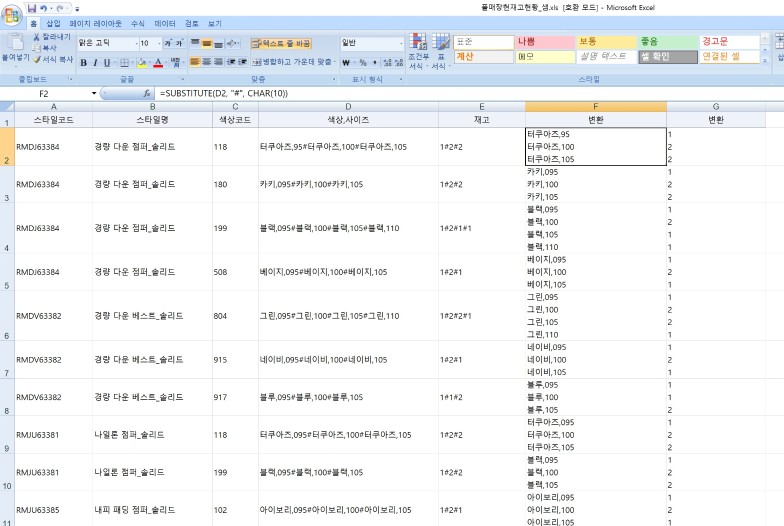Save the workbook from quick access toolbar
The image size is (784, 526).
coord(32,8)
